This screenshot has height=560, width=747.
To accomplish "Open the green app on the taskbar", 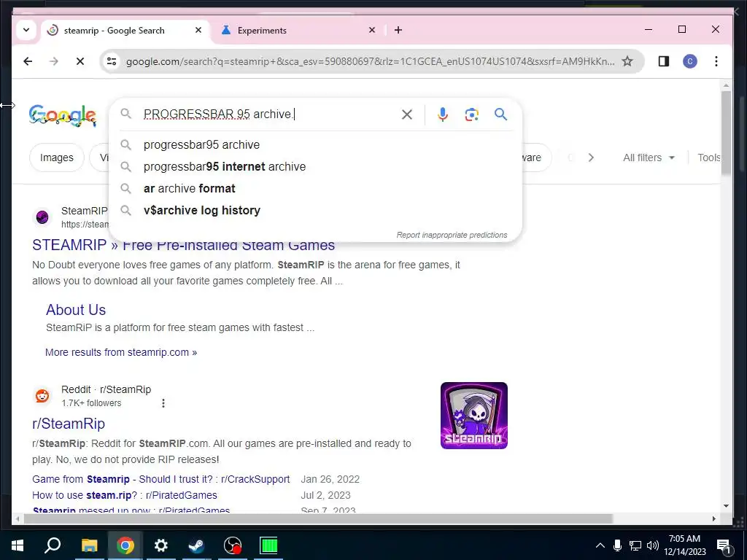I will [268, 545].
